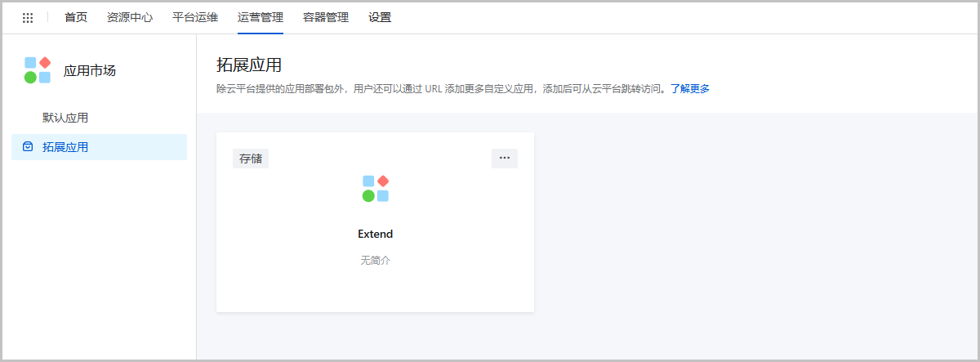Open the grid app launcher icon

click(x=28, y=17)
